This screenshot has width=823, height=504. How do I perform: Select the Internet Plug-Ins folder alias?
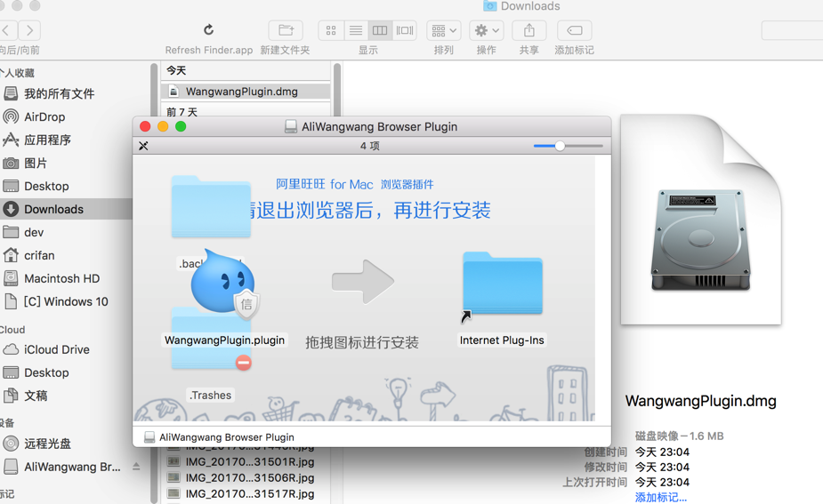tap(503, 284)
